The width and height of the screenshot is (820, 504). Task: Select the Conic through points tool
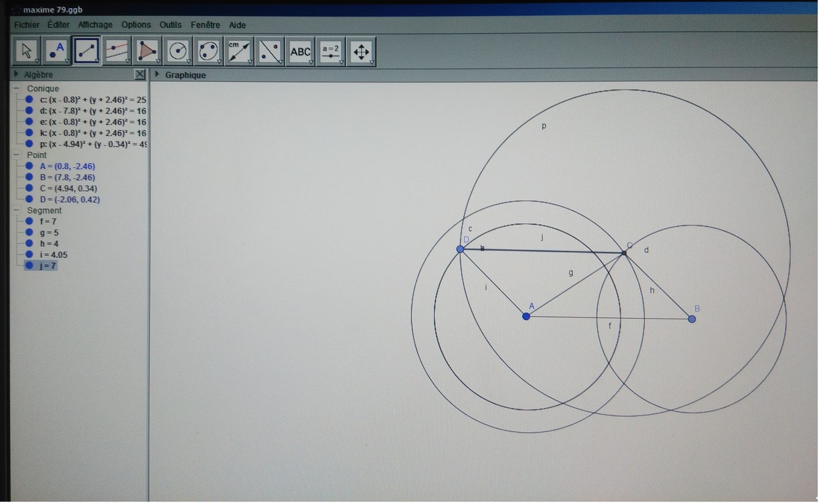(209, 51)
